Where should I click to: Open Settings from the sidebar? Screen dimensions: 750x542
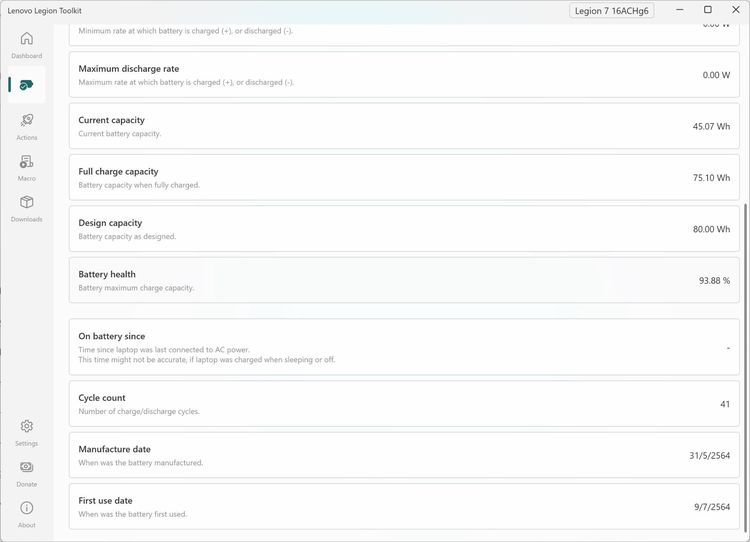27,432
